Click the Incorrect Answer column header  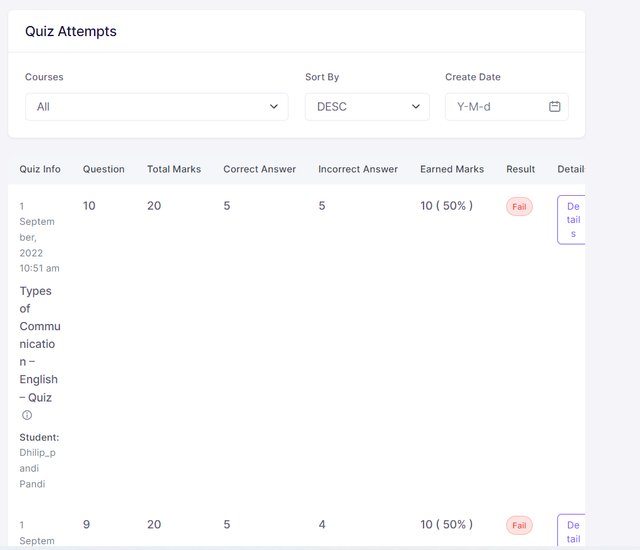(358, 169)
